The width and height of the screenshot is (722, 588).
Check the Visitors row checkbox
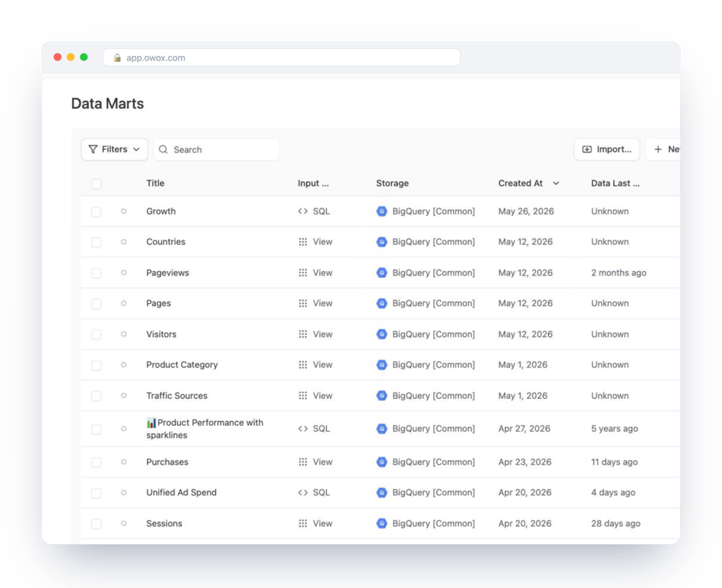96,335
